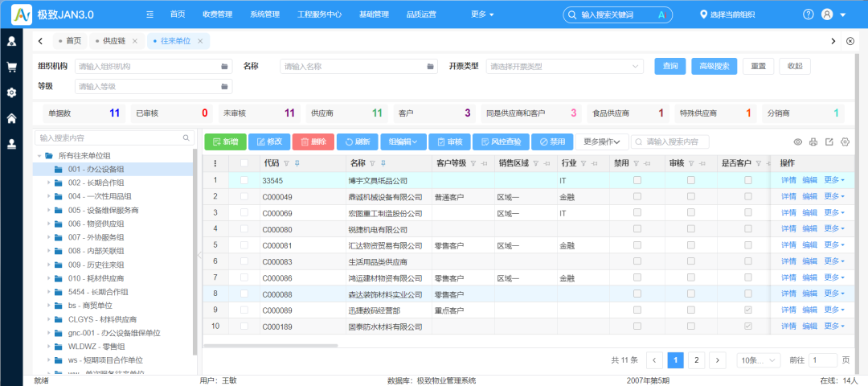Image resolution: width=868 pixels, height=386 pixels.
Task: Click the user profile icon in left sidebar
Action: pyautogui.click(x=11, y=41)
